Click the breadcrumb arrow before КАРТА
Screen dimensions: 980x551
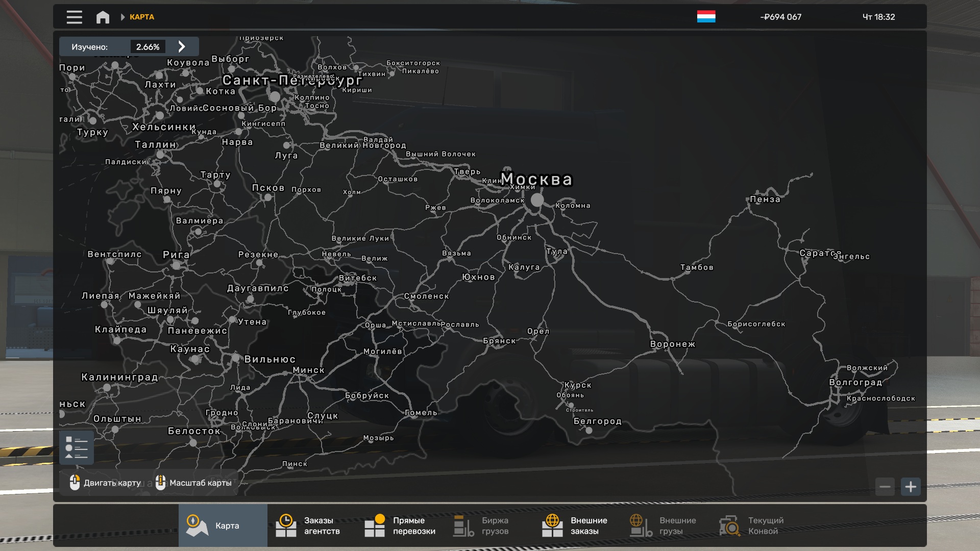122,17
